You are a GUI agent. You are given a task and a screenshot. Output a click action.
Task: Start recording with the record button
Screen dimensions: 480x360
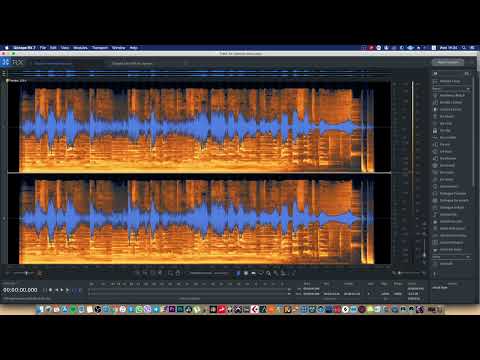click(x=50, y=290)
